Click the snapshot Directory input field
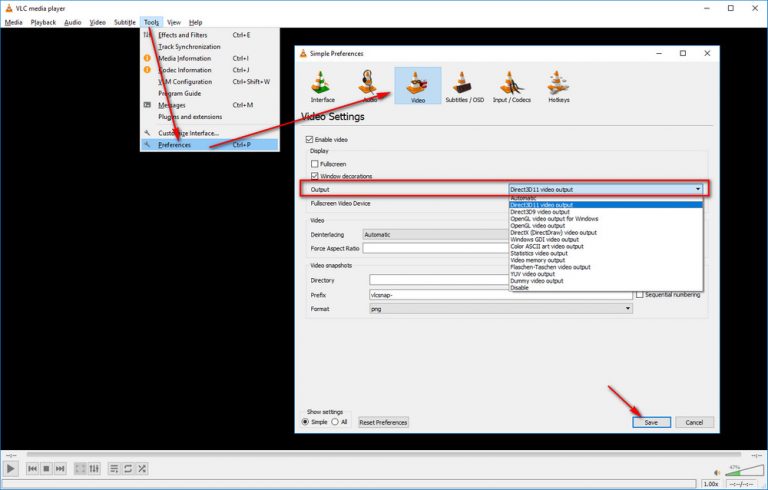768x490 pixels. [x=439, y=280]
